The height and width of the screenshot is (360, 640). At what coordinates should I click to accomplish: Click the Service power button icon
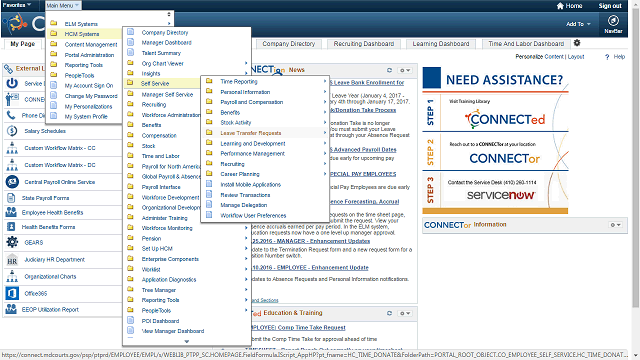pos(12,83)
